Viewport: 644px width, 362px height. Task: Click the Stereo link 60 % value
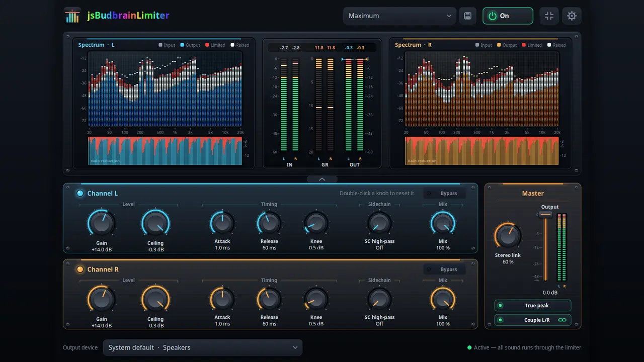click(x=508, y=262)
